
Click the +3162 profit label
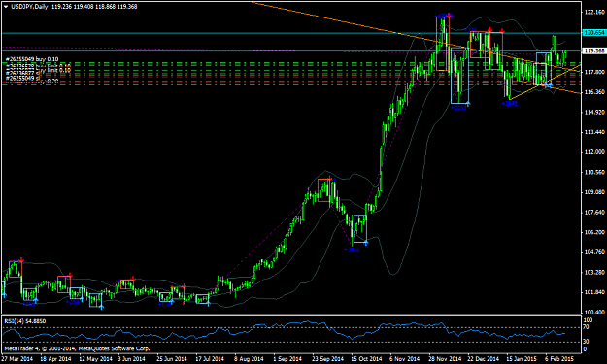[x=352, y=249]
